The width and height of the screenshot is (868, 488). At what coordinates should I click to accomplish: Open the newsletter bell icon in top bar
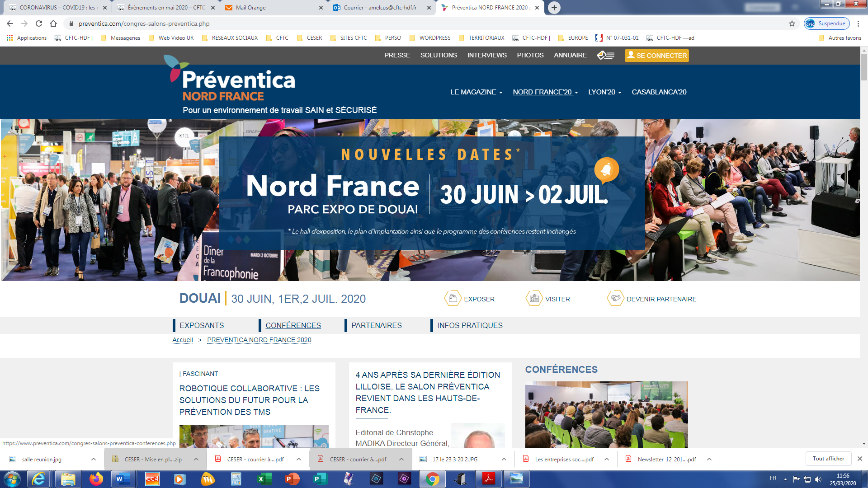[605, 55]
